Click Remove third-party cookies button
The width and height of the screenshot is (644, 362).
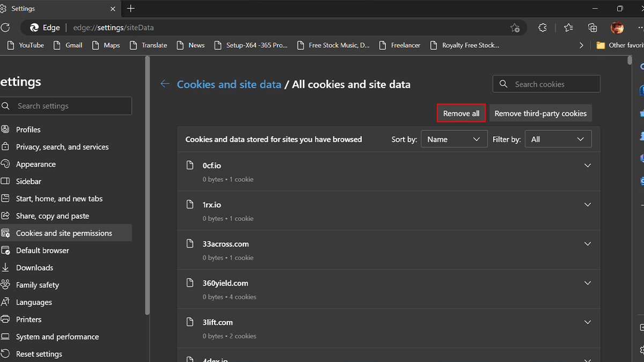(540, 114)
